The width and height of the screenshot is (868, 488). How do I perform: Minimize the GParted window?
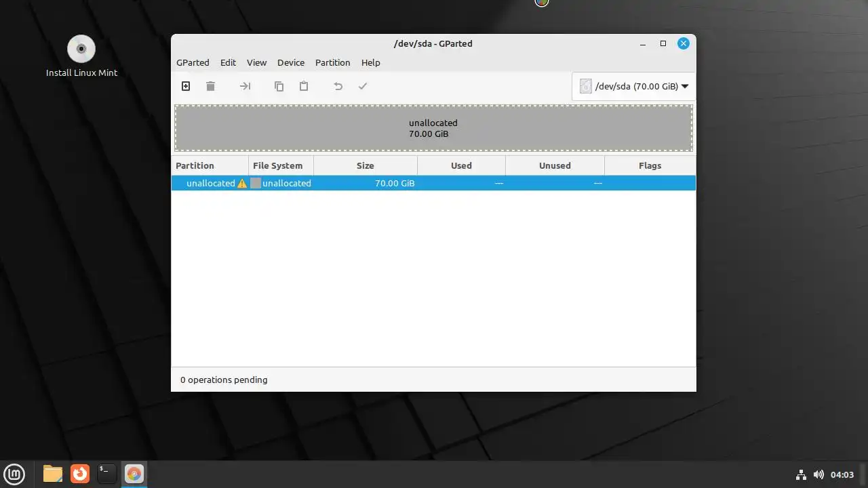coord(643,43)
